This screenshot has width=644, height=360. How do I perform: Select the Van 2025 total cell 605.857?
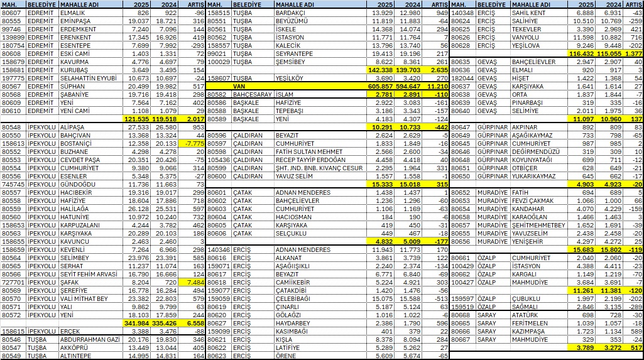coord(383,85)
